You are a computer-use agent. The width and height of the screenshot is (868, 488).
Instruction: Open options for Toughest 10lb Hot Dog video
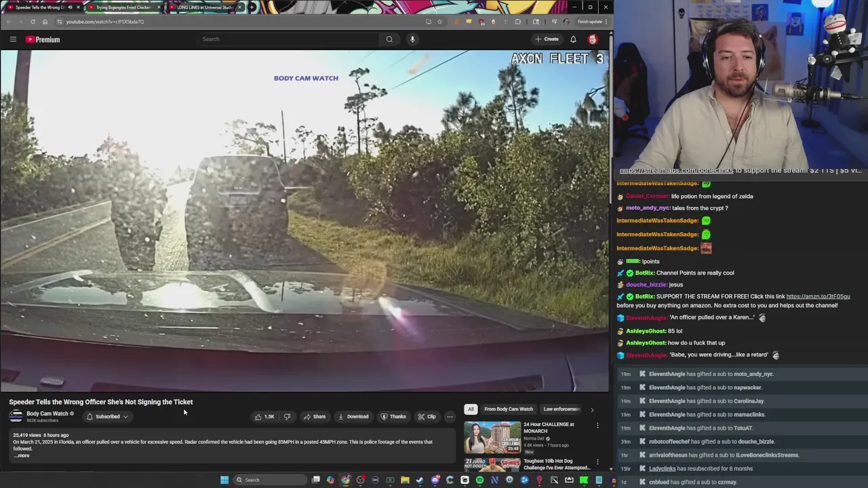pos(597,462)
